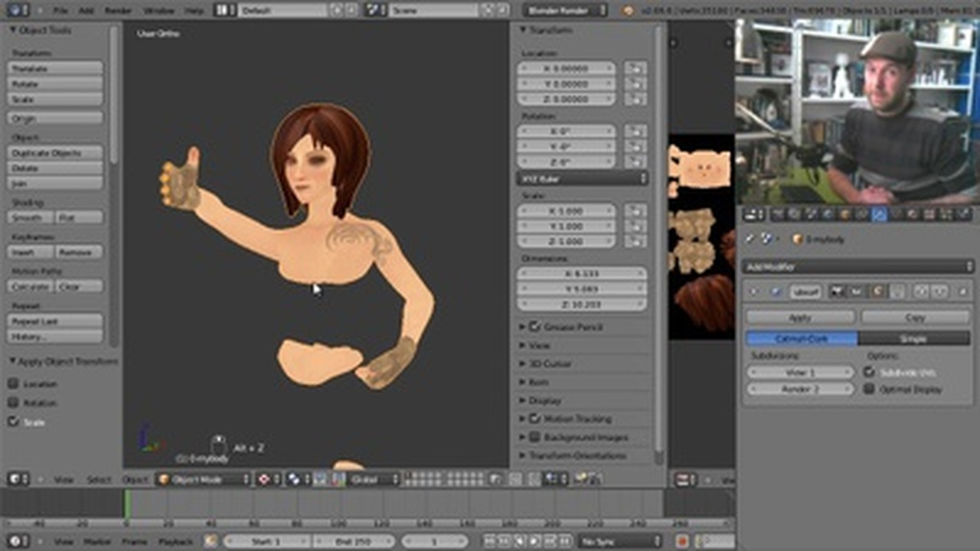
Task: Delete the subsurf modifier with X icon
Action: coord(962,292)
